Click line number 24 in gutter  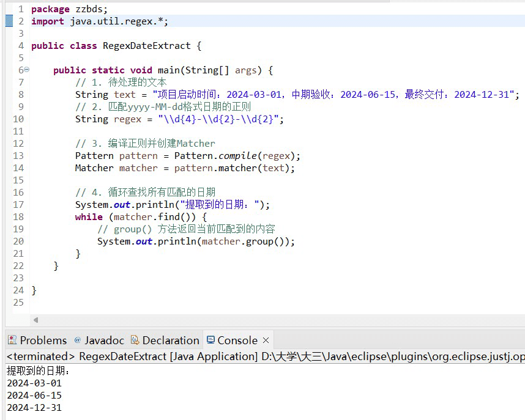(18, 290)
